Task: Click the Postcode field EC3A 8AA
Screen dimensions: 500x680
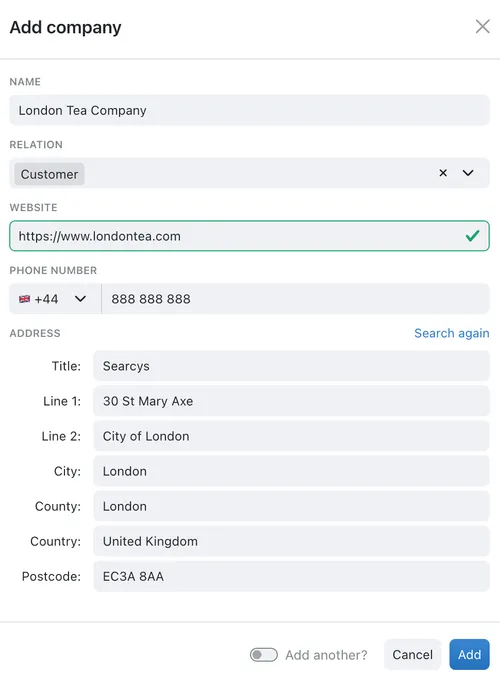Action: 291,576
